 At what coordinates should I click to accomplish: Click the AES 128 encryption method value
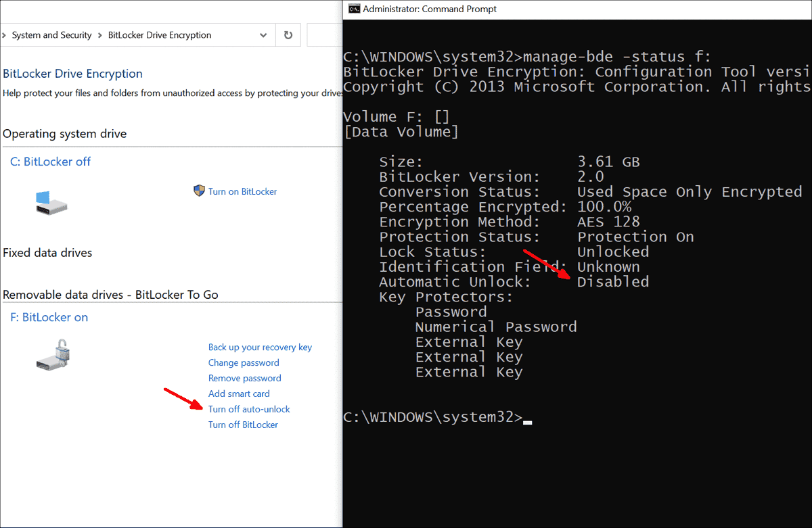(x=608, y=222)
